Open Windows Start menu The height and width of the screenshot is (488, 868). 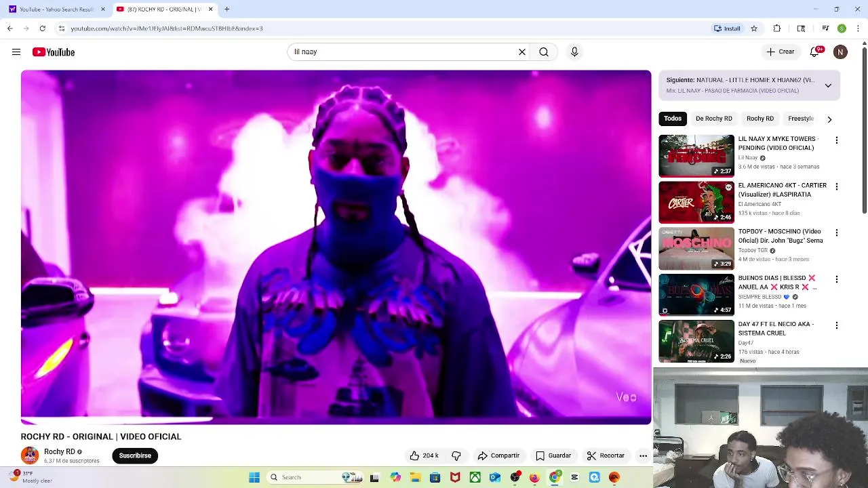pos(254,477)
